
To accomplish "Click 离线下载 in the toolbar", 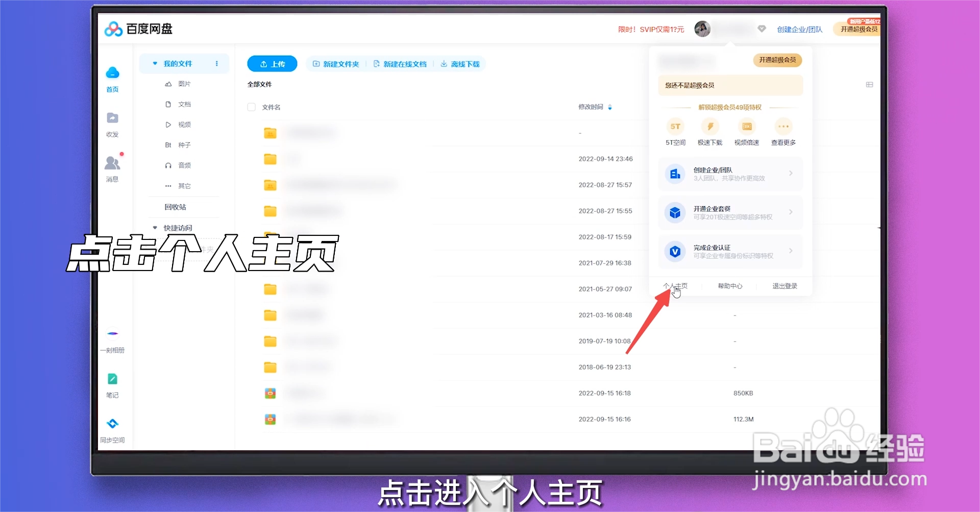I will coord(460,64).
